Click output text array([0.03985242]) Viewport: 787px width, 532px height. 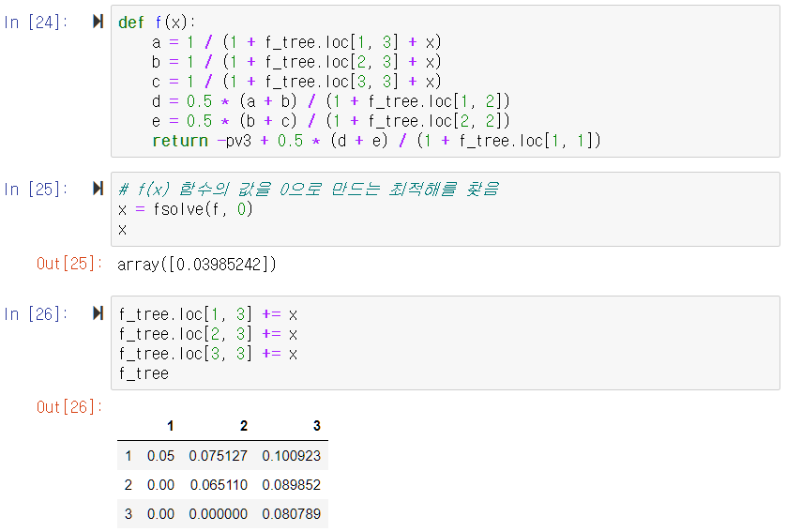pyautogui.click(x=196, y=264)
